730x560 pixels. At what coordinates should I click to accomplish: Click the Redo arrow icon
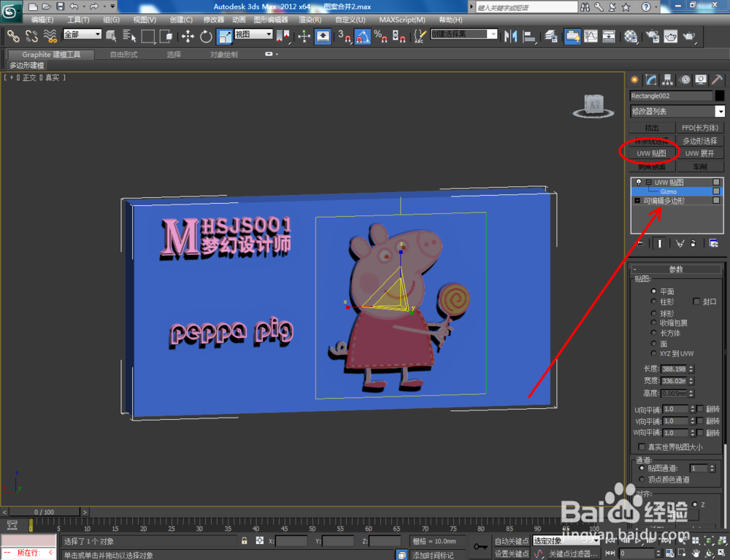pyautogui.click(x=94, y=7)
